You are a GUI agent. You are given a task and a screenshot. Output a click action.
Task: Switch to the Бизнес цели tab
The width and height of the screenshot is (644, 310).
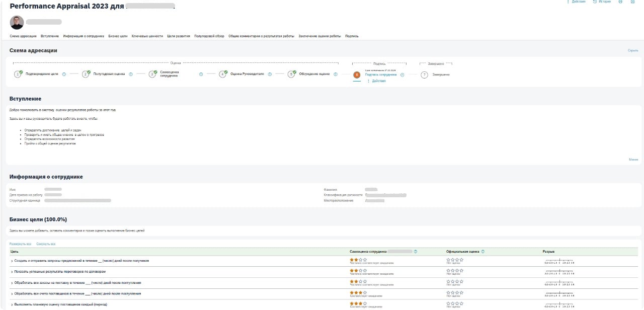click(x=118, y=36)
